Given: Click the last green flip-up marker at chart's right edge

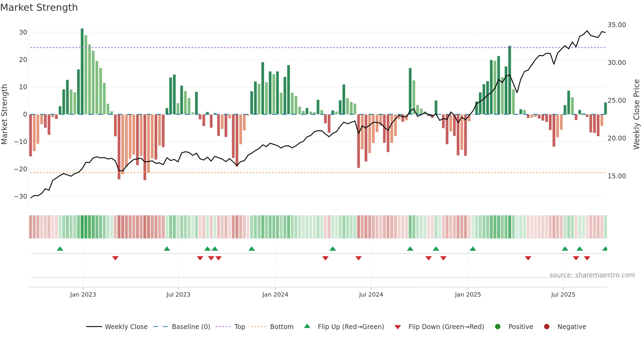Looking at the screenshot, I should pos(605,249).
